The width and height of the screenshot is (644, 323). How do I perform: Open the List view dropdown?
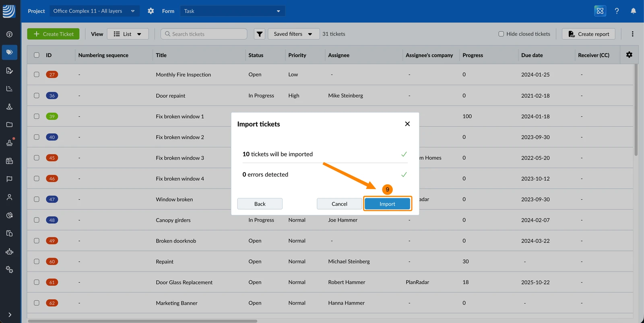tap(128, 34)
